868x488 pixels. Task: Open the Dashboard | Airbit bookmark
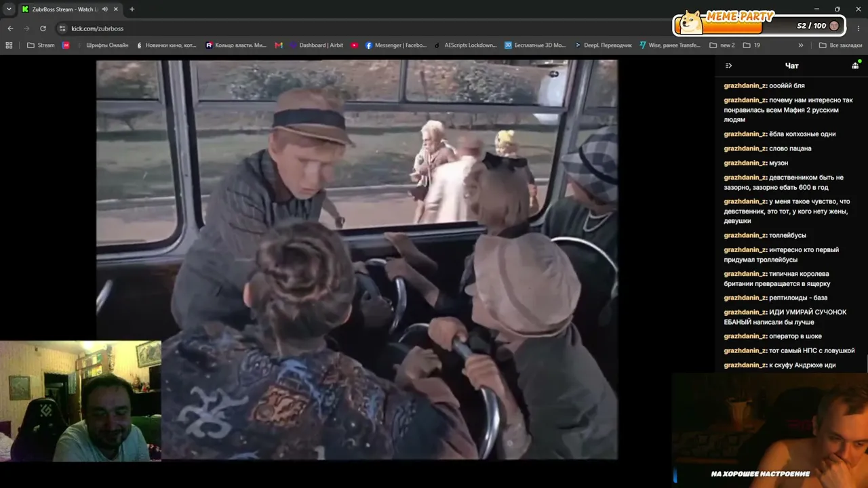pos(316,45)
